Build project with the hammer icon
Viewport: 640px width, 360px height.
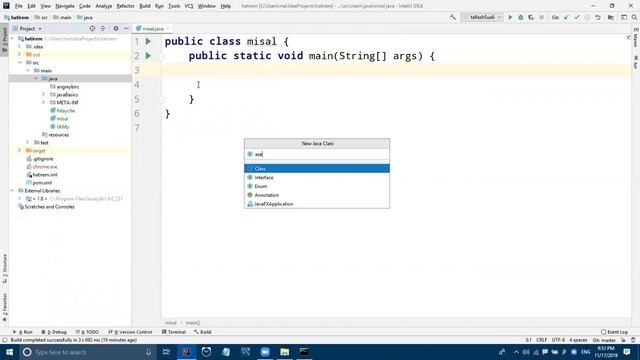(453, 18)
